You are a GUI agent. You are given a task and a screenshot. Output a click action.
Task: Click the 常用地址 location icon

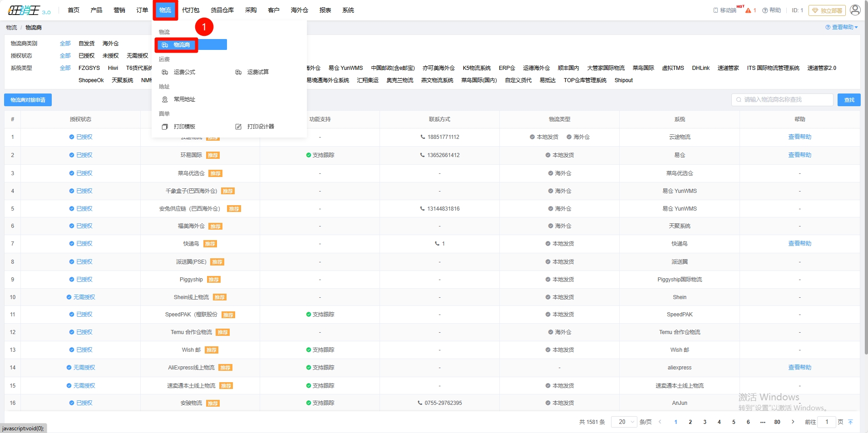[x=165, y=99]
